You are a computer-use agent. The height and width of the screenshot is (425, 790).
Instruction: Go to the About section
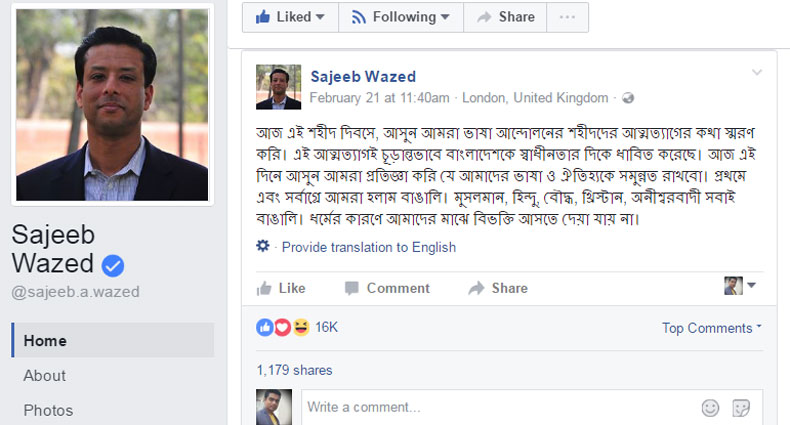point(45,376)
